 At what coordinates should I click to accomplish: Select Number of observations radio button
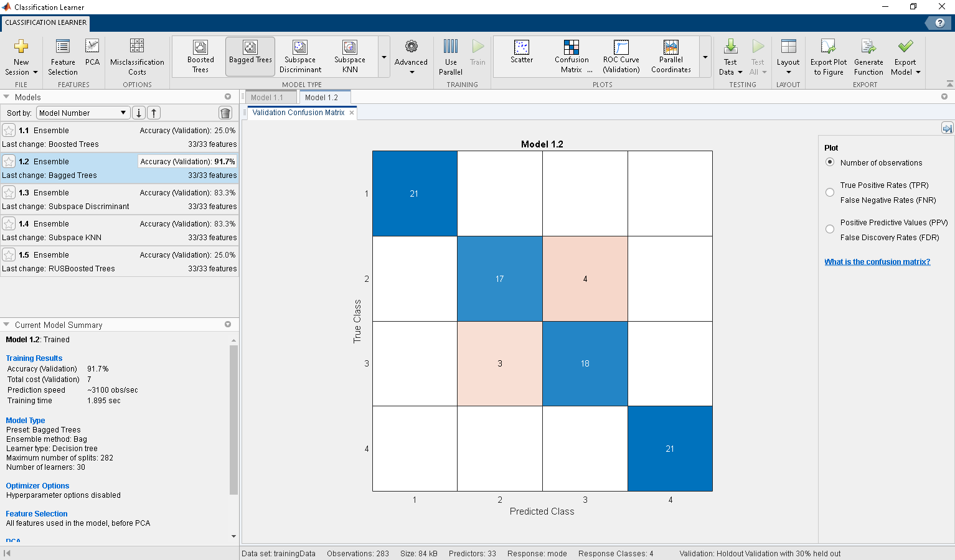point(830,162)
